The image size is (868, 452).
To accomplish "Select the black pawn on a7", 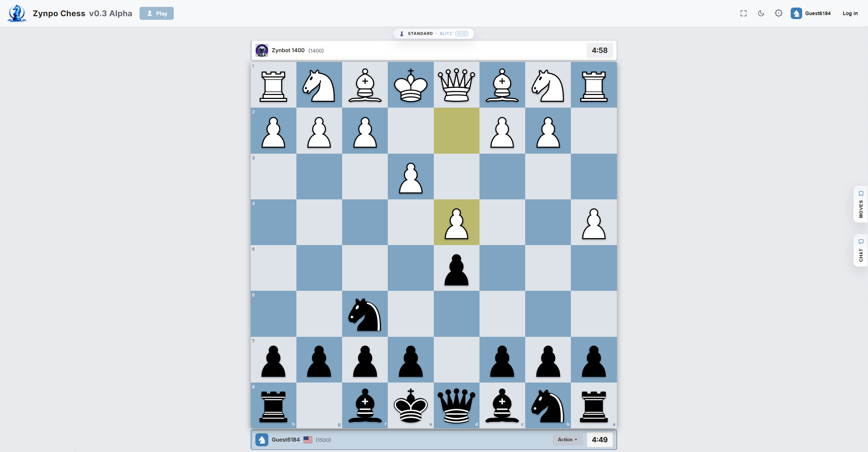I will pyautogui.click(x=594, y=360).
